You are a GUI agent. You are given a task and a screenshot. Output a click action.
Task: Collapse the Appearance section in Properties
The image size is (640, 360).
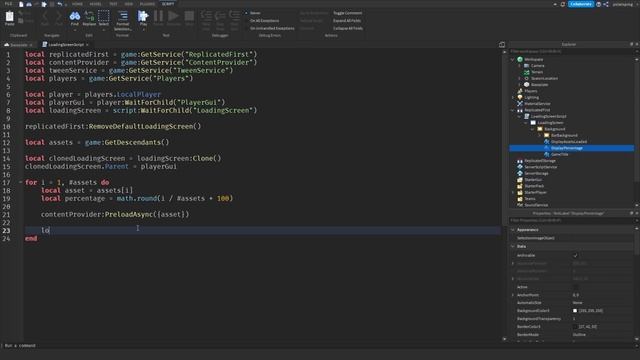(513, 230)
